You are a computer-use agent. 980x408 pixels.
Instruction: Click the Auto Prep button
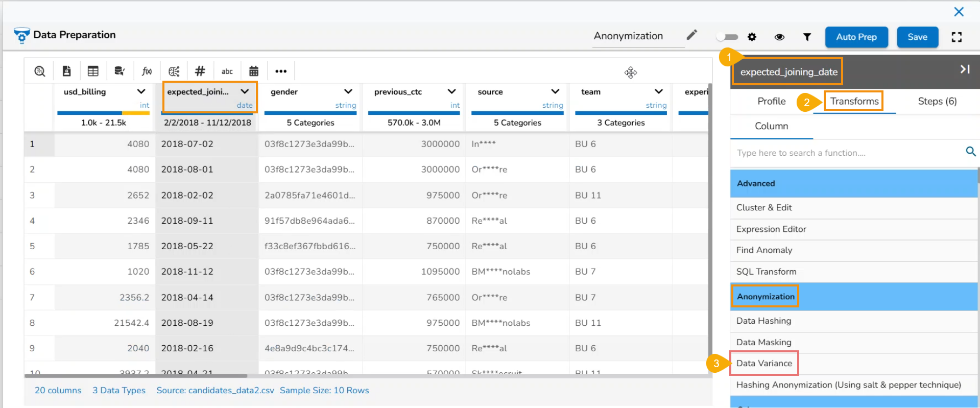[x=856, y=37]
